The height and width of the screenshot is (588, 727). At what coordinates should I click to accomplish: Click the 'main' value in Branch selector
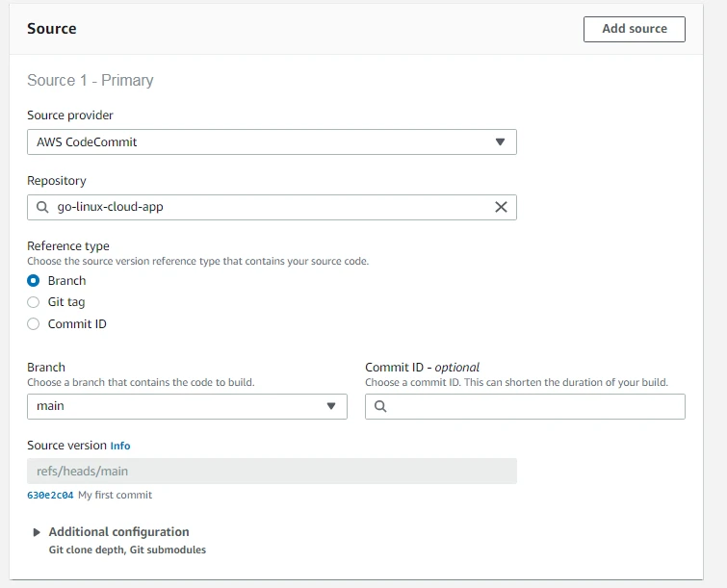(x=51, y=406)
